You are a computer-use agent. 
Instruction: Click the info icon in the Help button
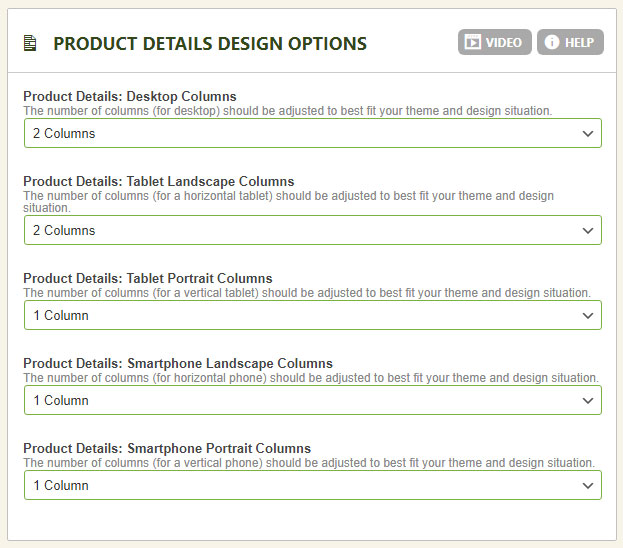[551, 42]
